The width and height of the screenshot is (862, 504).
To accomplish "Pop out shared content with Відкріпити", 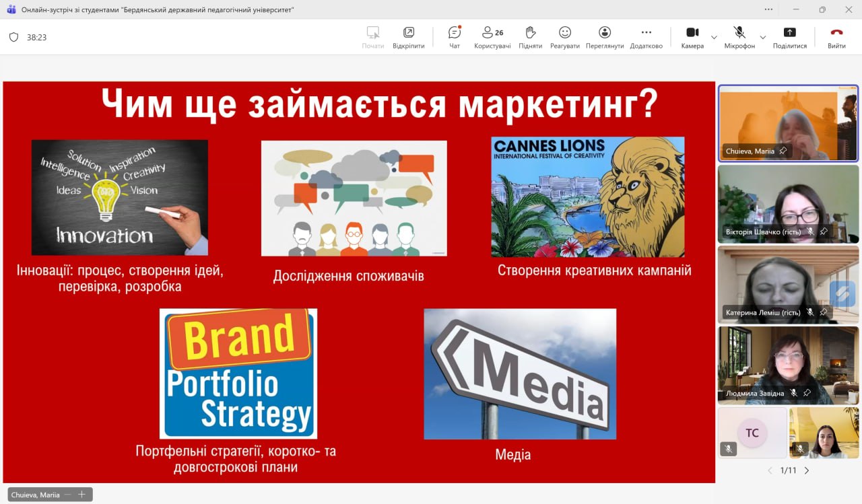I will [x=409, y=37].
